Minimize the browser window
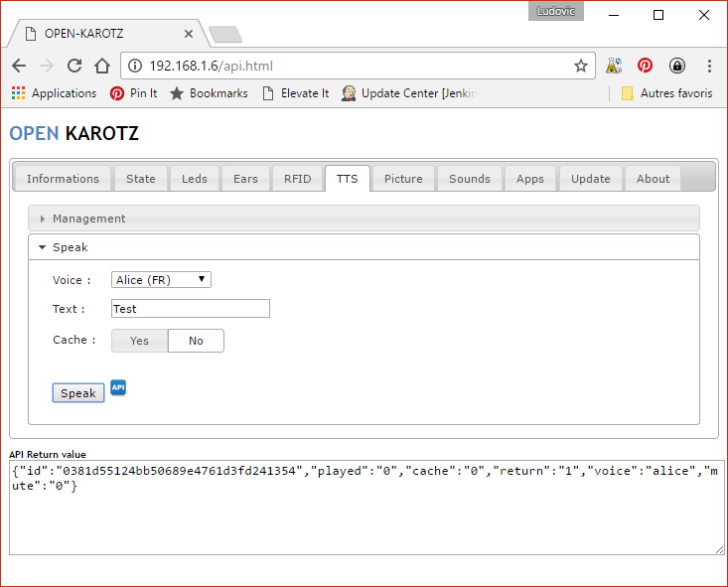Image resolution: width=728 pixels, height=587 pixels. [614, 15]
